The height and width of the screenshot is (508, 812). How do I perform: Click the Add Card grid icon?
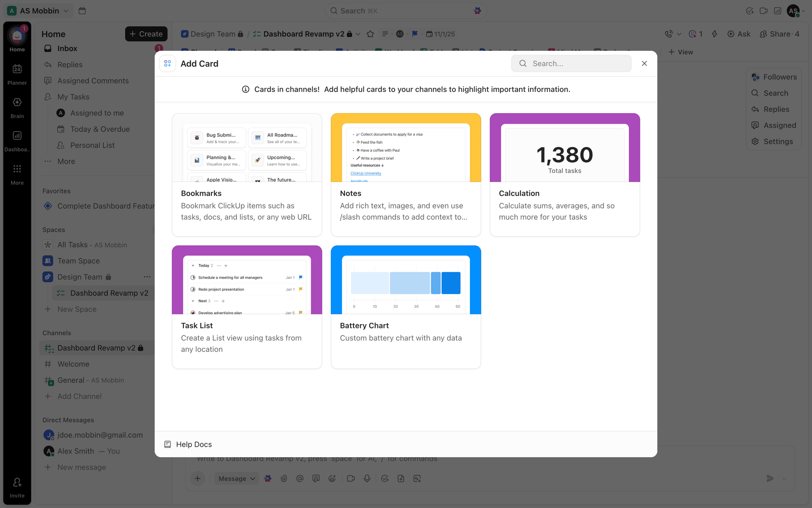(167, 63)
